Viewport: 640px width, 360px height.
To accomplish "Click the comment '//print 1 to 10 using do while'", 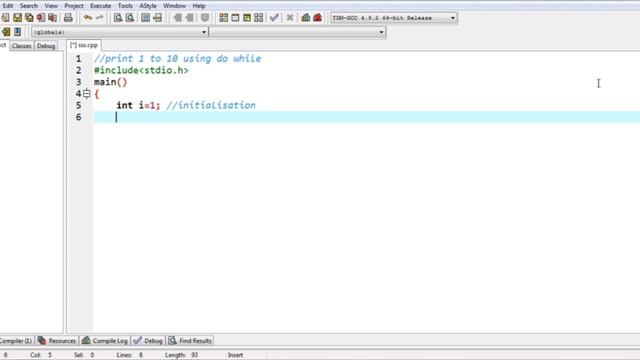I will pyautogui.click(x=178, y=59).
